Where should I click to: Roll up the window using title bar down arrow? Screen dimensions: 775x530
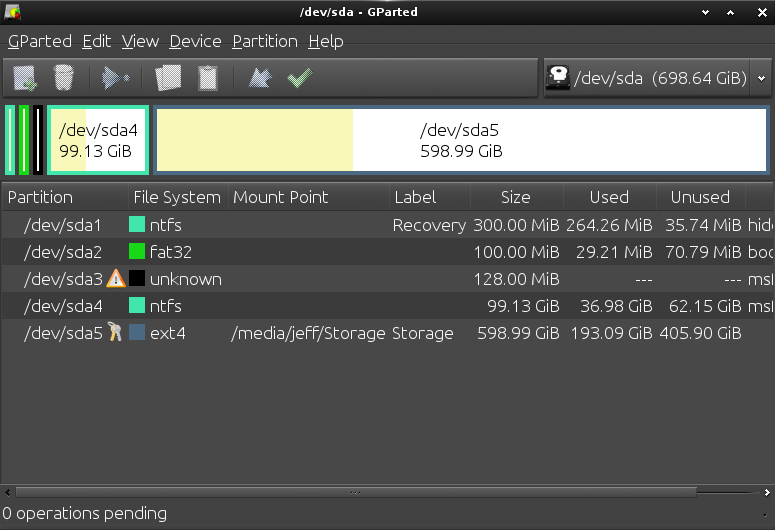tap(705, 12)
